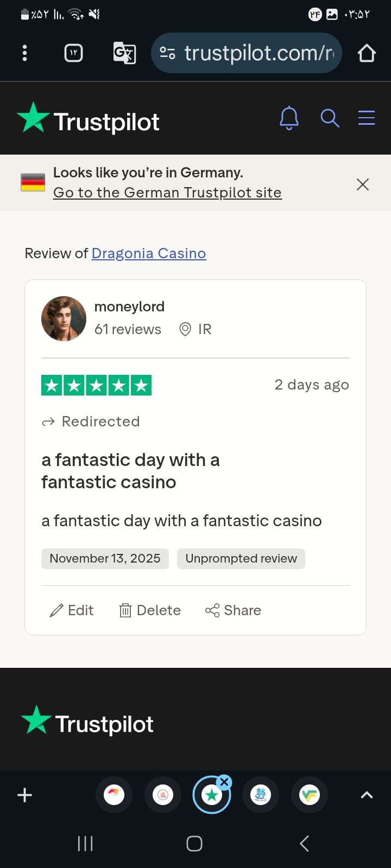Add a new tab with plus icon
The height and width of the screenshot is (868, 391).
25,795
